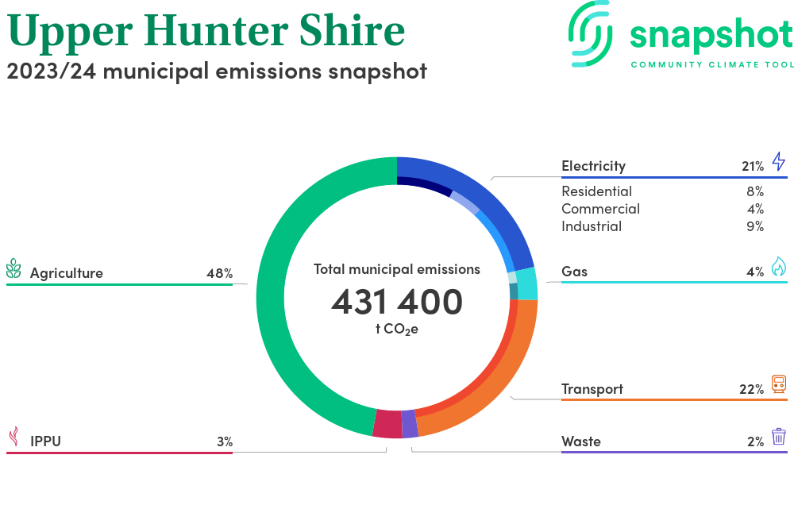Click the IPPU smoke icon
Viewport: 794px width, 532px height.
(x=13, y=437)
